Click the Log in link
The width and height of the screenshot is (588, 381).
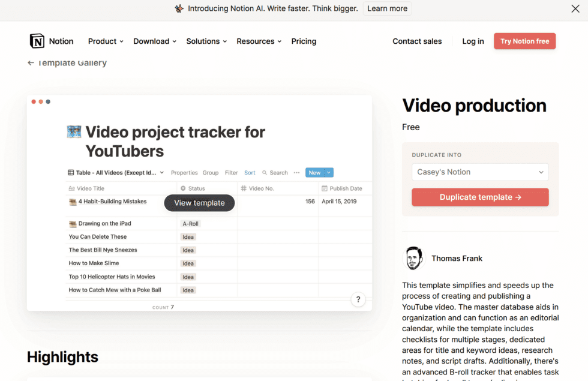[473, 41]
